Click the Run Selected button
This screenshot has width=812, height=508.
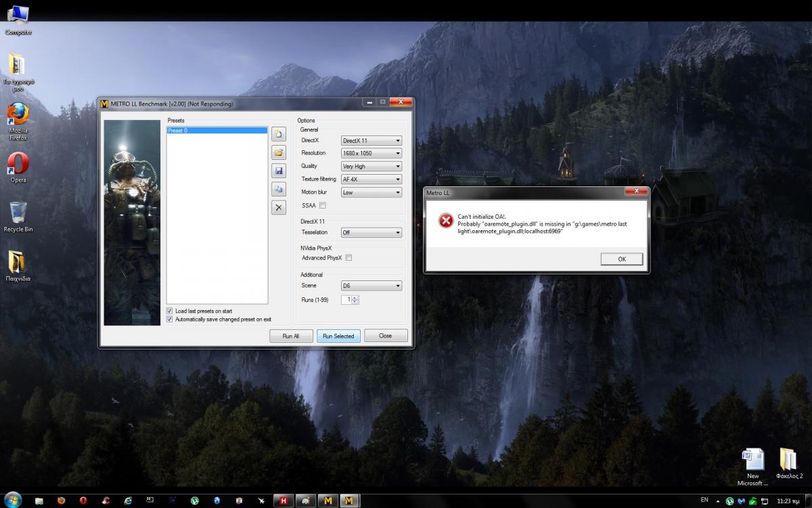click(338, 336)
